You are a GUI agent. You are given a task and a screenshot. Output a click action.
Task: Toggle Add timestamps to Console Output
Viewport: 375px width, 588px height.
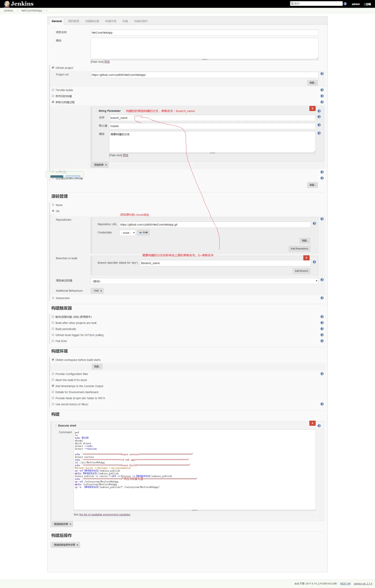53,386
